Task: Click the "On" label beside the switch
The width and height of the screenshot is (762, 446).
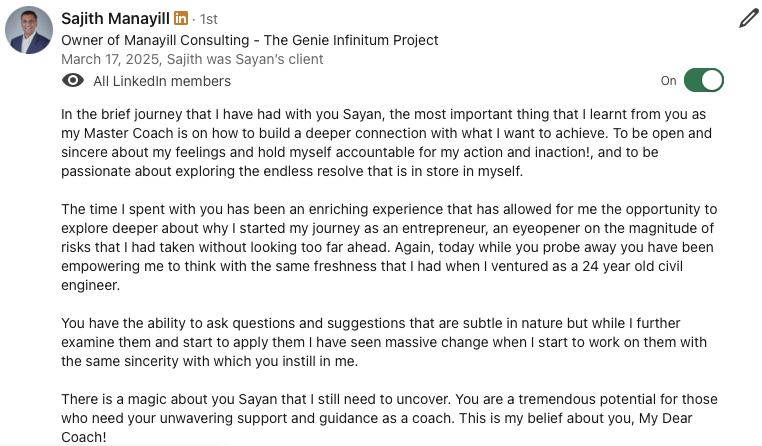Action: point(668,81)
